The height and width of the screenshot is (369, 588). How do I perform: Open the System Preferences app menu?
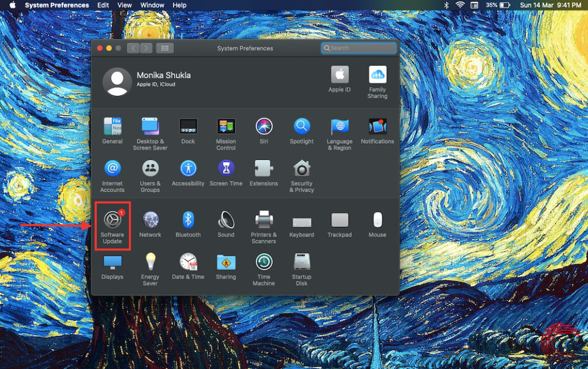(57, 5)
